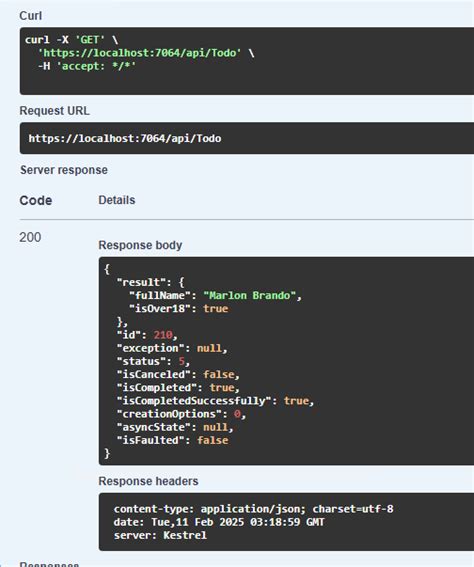This screenshot has width=474, height=567.
Task: Click the "creationOptions": 0 line
Action: point(181,414)
